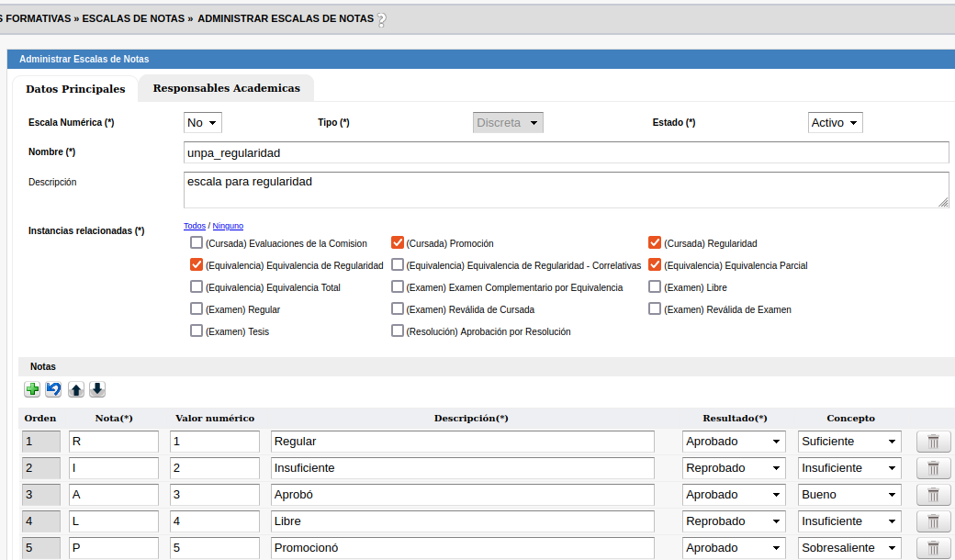Move the note up with up-arrow icon
Screen dimensions: 955x560
click(x=75, y=389)
